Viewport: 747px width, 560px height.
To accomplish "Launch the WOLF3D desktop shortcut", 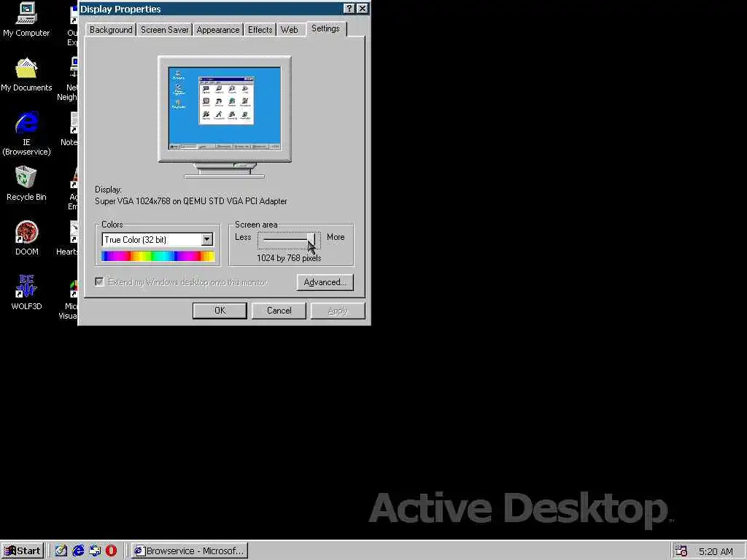I will (26, 293).
